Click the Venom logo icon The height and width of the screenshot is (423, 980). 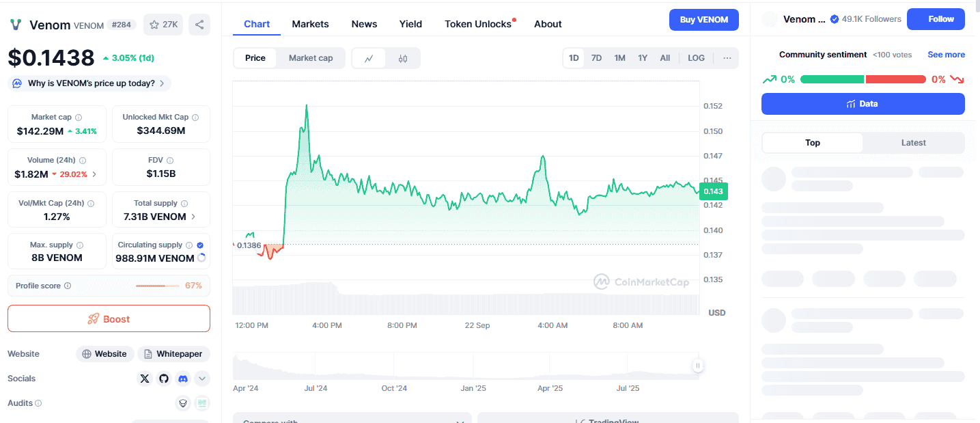(x=16, y=25)
